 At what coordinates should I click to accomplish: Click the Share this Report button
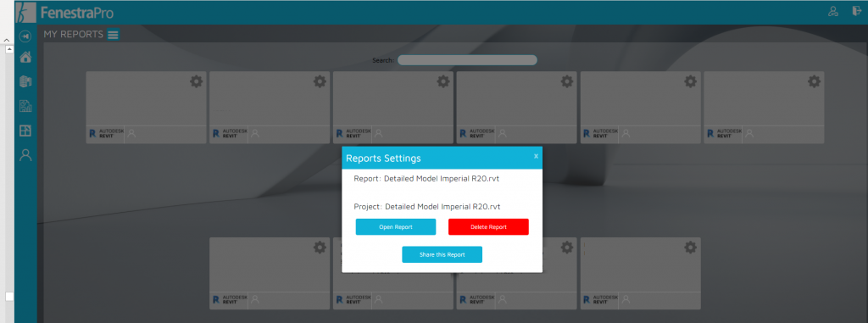pyautogui.click(x=442, y=254)
